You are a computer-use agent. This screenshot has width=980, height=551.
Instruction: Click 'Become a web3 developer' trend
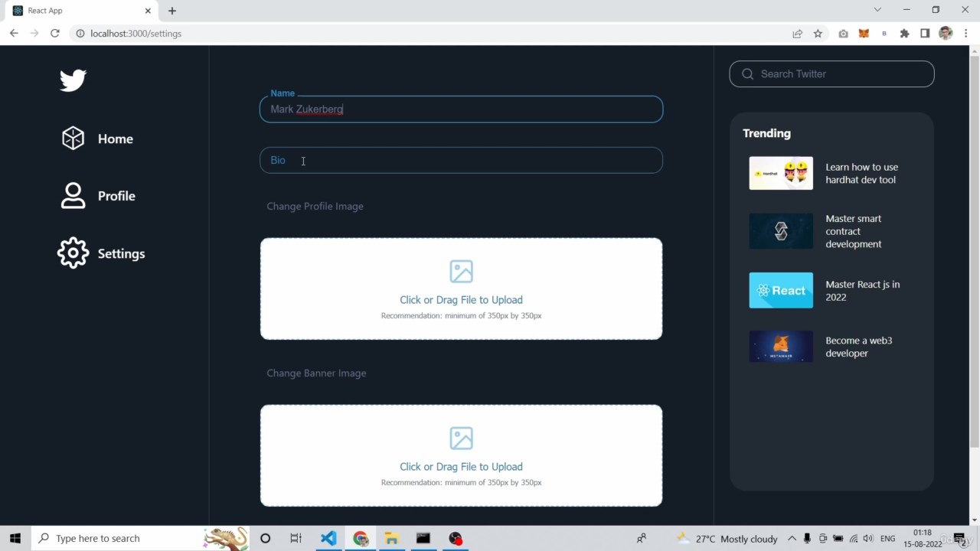pos(859,347)
